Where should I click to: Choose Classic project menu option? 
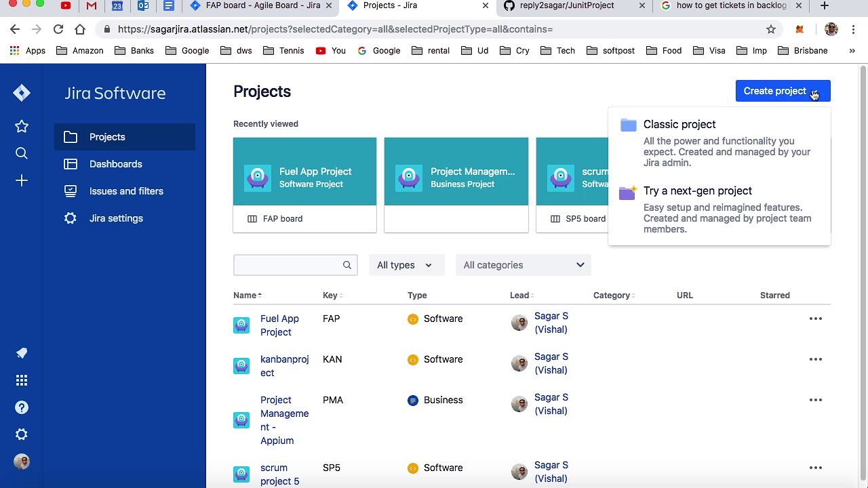point(719,143)
